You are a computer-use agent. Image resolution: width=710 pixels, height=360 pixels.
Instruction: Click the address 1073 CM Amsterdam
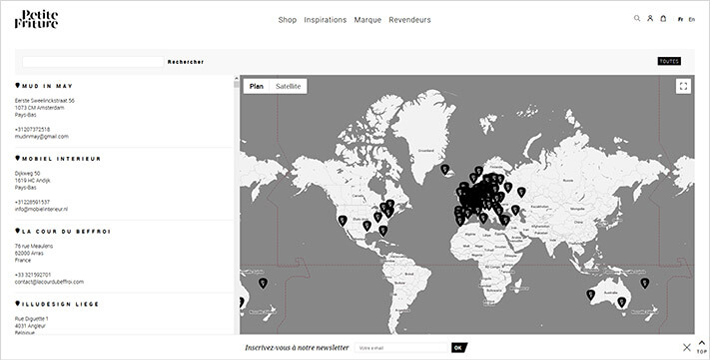pyautogui.click(x=39, y=108)
